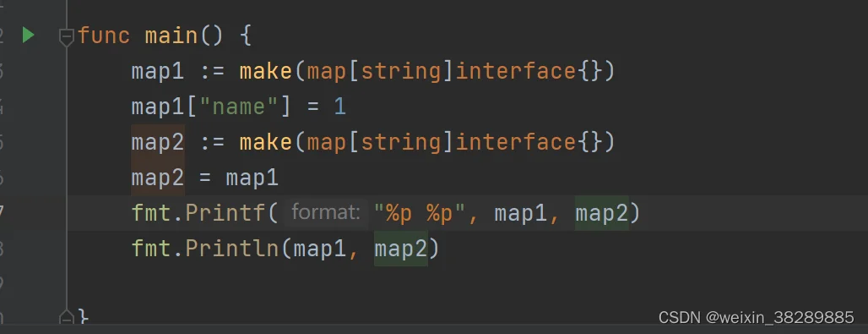Click map2 in the assignment map2 = map1
Viewport: 868px width, 334px height.
[158, 178]
